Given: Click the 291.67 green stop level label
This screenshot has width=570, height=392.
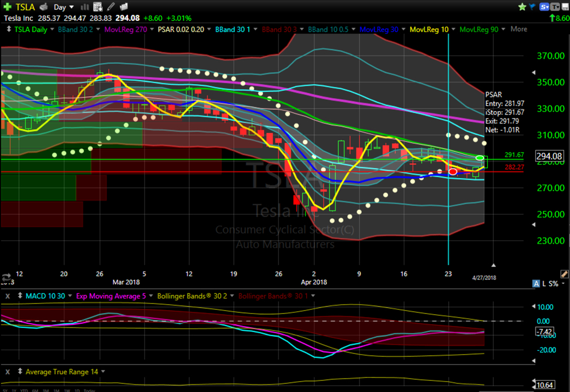Looking at the screenshot, I should click(x=514, y=155).
